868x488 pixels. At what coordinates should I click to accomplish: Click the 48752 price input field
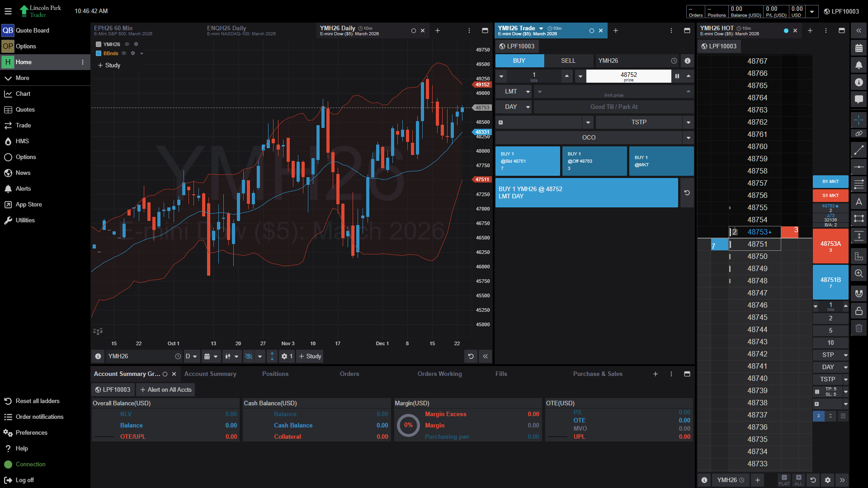point(628,75)
